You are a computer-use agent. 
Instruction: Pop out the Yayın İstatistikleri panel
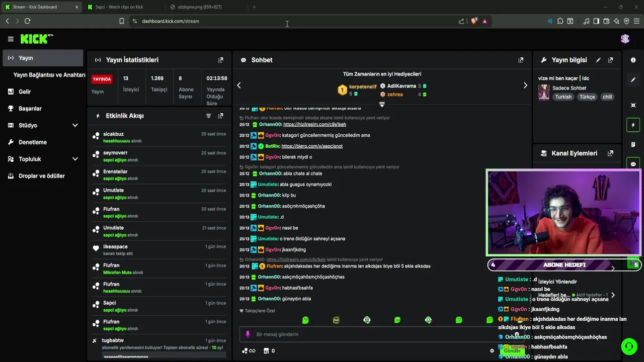click(x=220, y=60)
